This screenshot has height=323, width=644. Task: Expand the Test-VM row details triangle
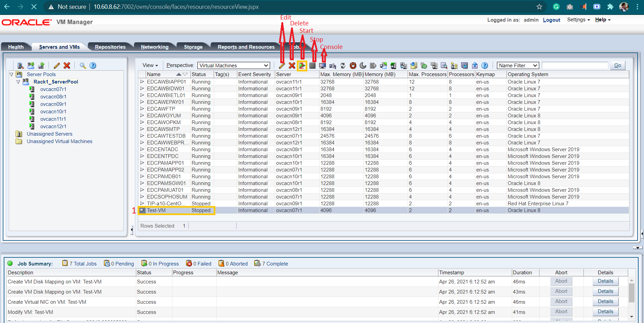(x=142, y=210)
